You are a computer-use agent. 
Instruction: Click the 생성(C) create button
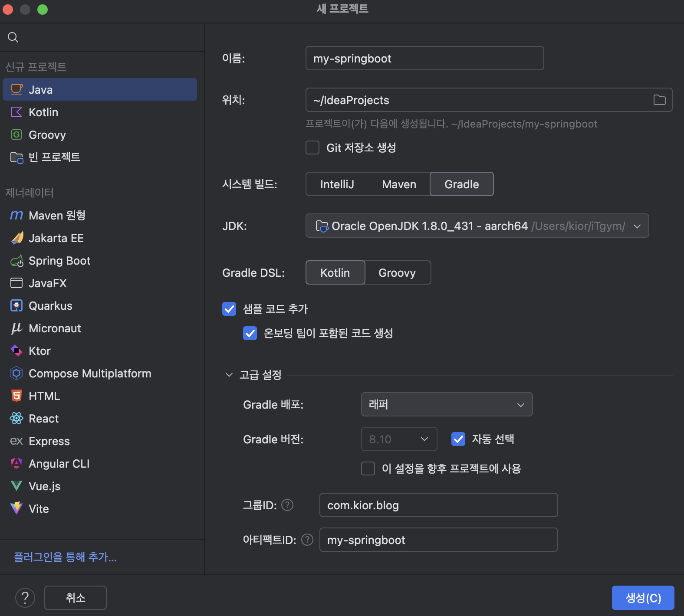click(x=643, y=598)
